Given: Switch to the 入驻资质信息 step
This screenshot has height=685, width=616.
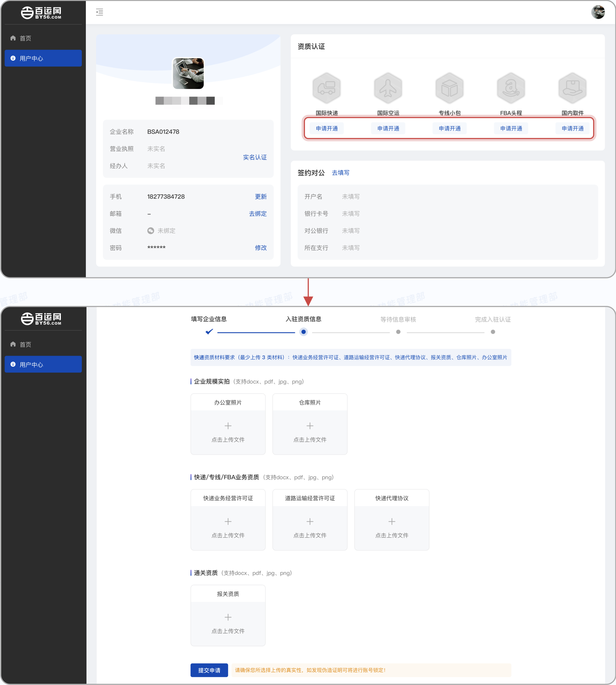Looking at the screenshot, I should point(303,319).
